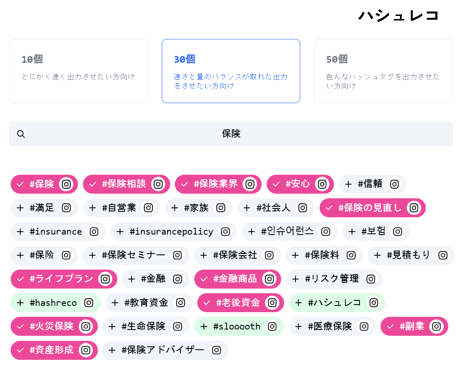Open Instagram icon on #満足 tag
This screenshot has width=471, height=380.
[66, 208]
